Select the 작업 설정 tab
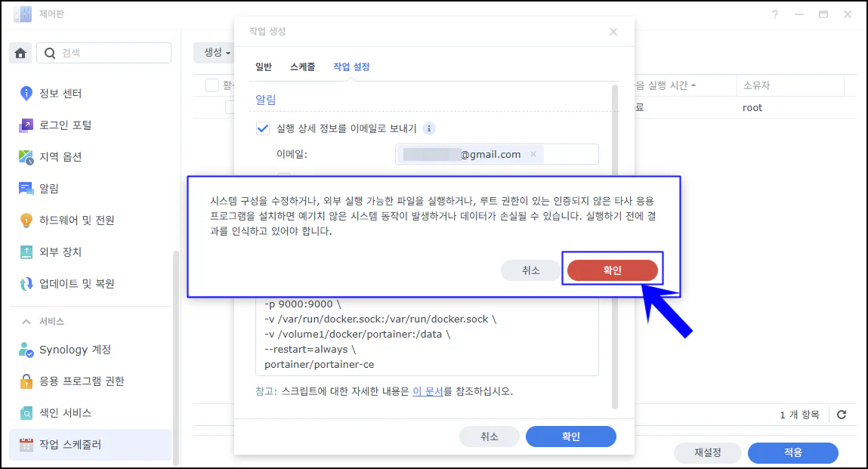Image resolution: width=868 pixels, height=469 pixels. pyautogui.click(x=351, y=67)
